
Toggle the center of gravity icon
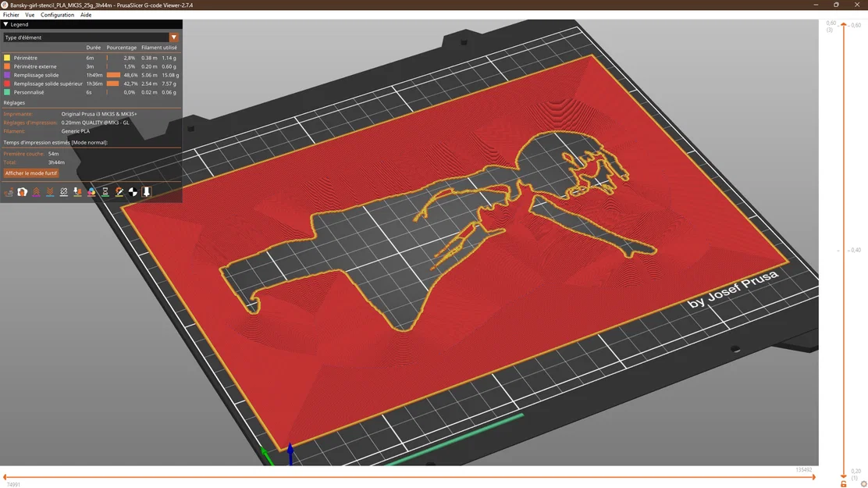click(133, 191)
